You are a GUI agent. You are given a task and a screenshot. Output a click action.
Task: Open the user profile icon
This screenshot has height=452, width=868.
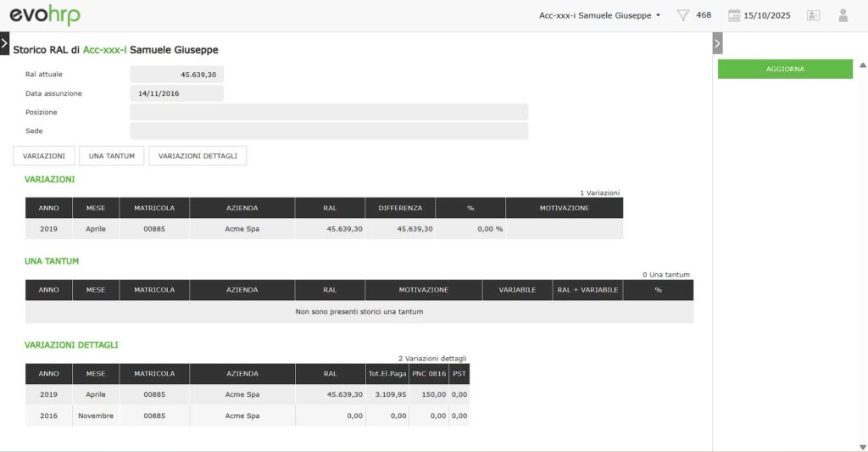(843, 15)
